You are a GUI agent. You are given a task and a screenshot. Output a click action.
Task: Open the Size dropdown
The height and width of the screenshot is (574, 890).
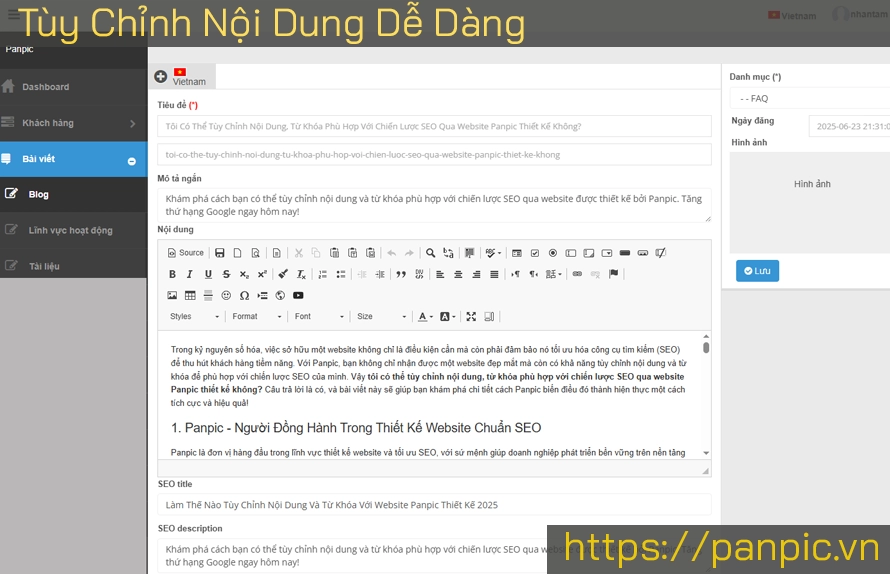click(x=381, y=316)
